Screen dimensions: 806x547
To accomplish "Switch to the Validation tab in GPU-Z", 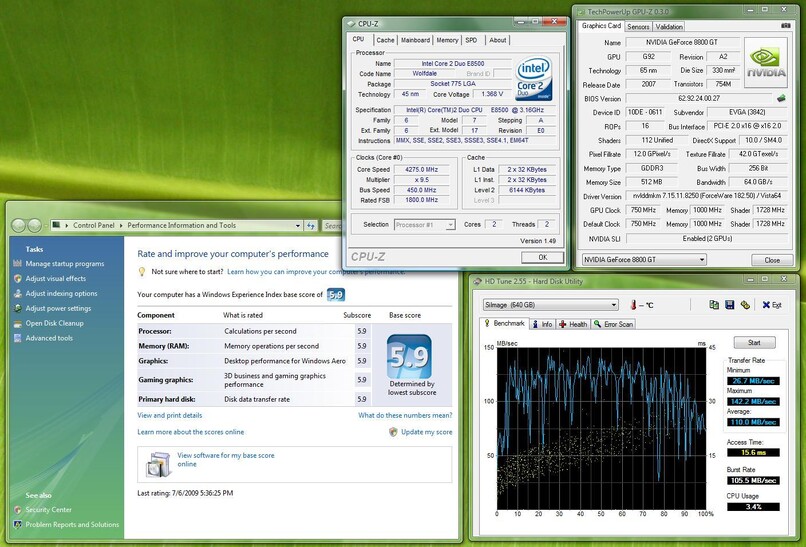I will point(669,26).
